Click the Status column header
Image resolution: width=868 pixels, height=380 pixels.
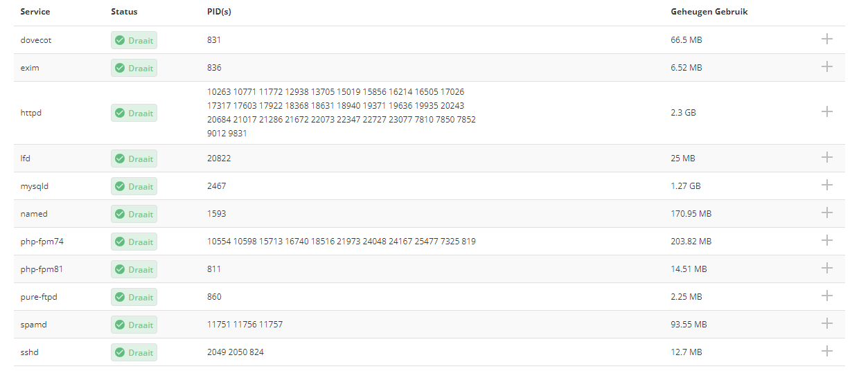tap(124, 12)
